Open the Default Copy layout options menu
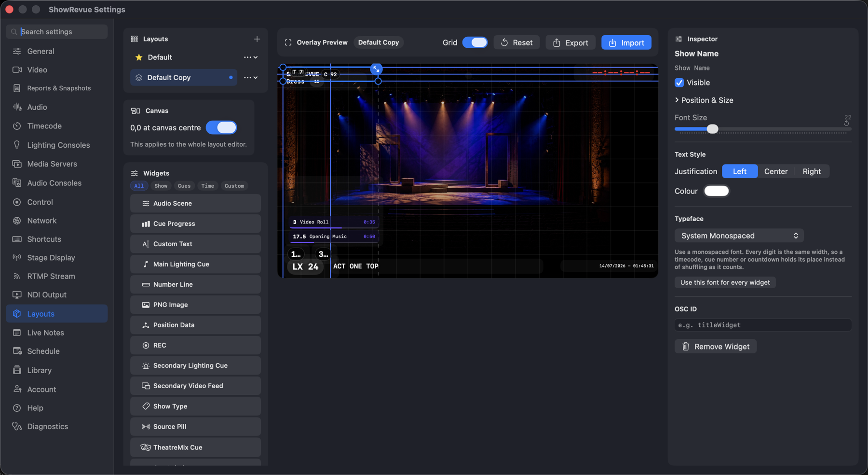The width and height of the screenshot is (868, 475). [251, 78]
